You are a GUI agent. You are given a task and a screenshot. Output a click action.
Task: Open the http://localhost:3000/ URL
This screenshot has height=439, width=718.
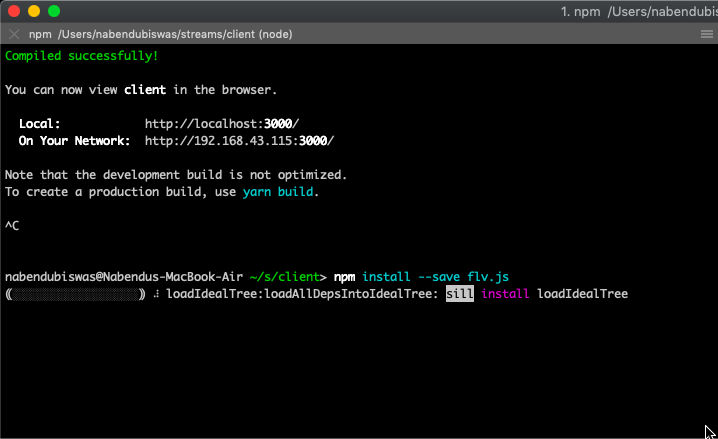[x=222, y=124]
